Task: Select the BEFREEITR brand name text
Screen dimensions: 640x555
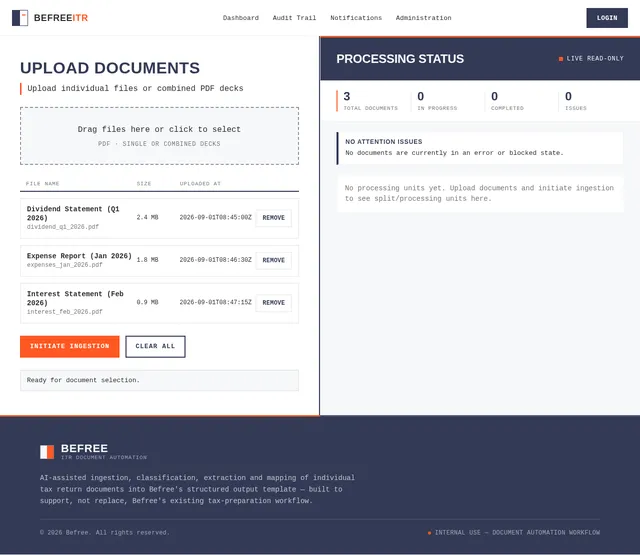Action: click(61, 18)
